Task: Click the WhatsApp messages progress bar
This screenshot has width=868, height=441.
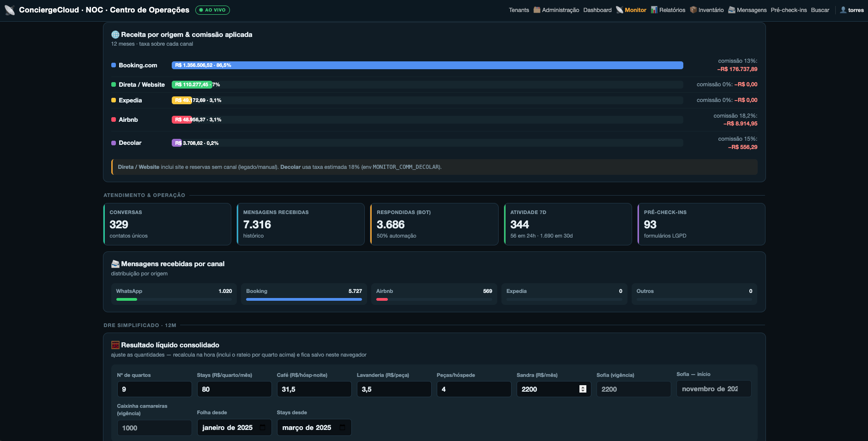Action: [127, 299]
